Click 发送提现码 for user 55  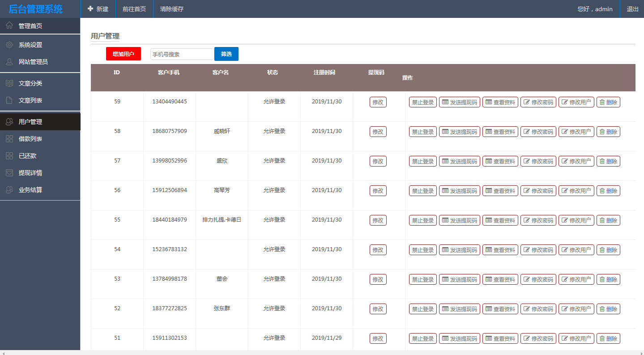[x=460, y=220]
